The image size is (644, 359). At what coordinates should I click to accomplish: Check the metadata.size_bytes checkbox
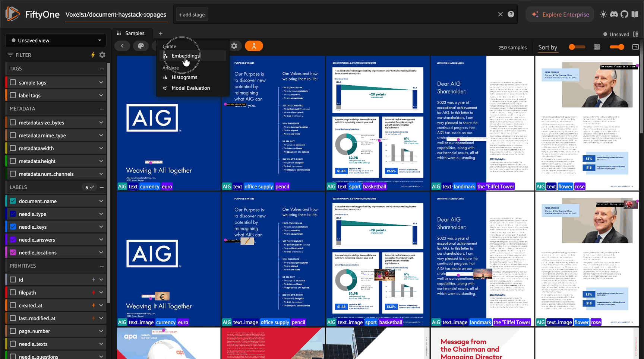[13, 123]
